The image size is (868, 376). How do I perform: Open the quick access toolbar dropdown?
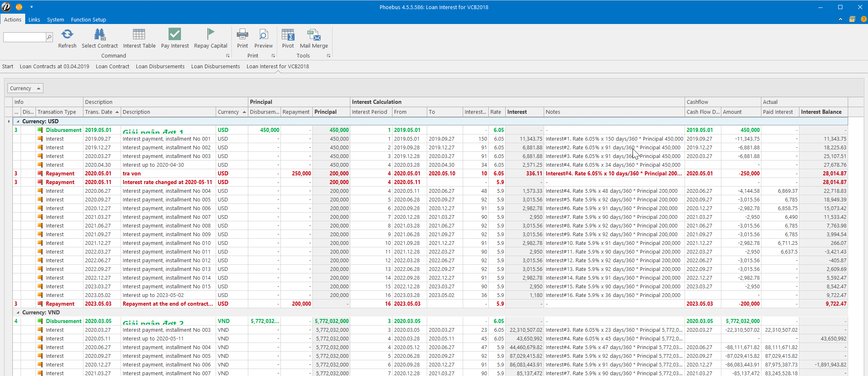coord(31,7)
